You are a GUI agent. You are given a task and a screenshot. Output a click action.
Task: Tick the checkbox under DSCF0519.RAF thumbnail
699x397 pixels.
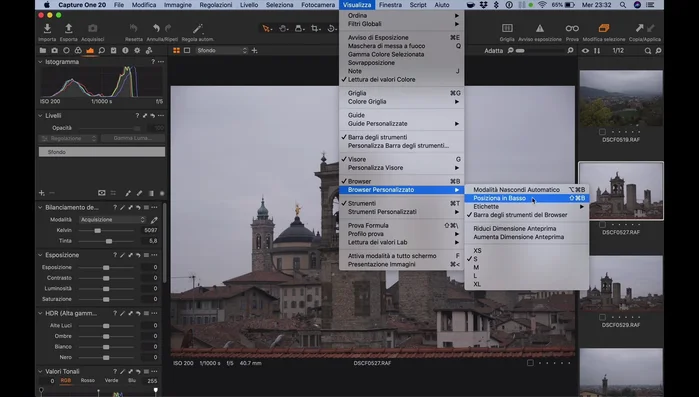pos(602,132)
